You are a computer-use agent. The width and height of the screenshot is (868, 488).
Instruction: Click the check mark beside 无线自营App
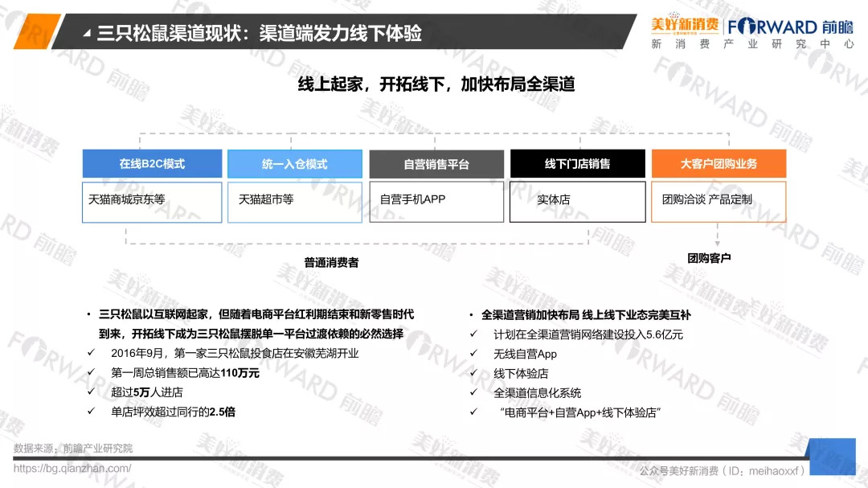(473, 354)
